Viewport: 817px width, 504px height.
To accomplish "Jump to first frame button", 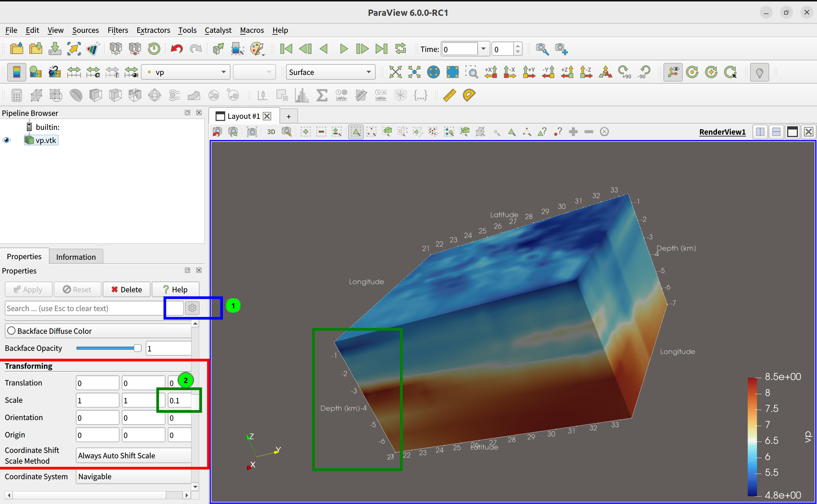I will [286, 49].
